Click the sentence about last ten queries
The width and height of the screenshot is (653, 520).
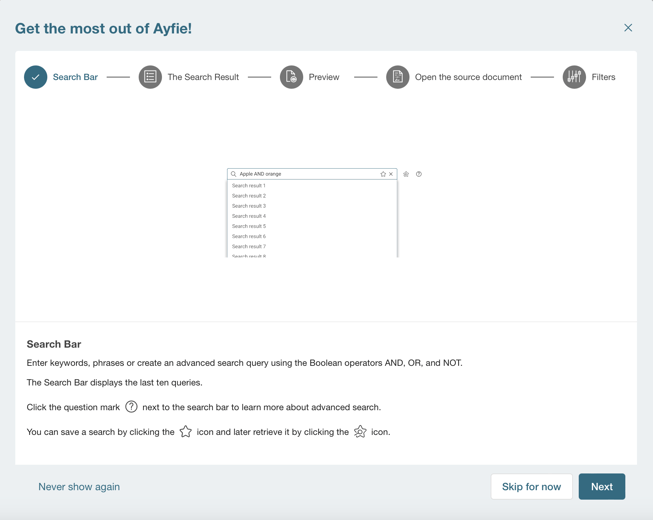pyautogui.click(x=115, y=383)
